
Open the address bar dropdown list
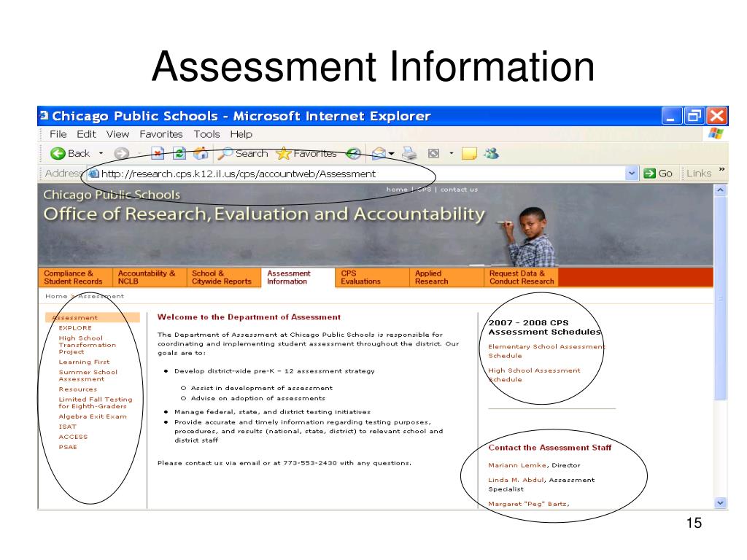pos(632,174)
